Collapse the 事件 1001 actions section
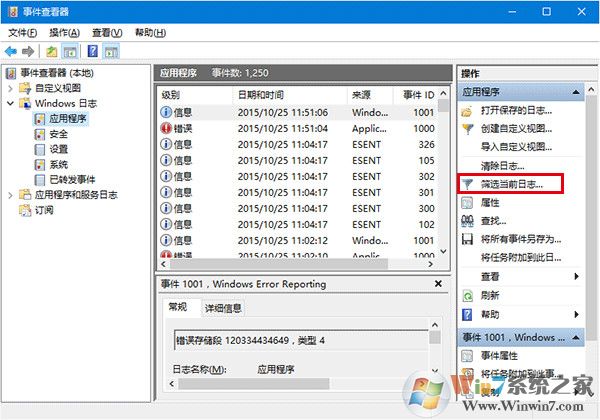The image size is (600, 420). [x=576, y=337]
